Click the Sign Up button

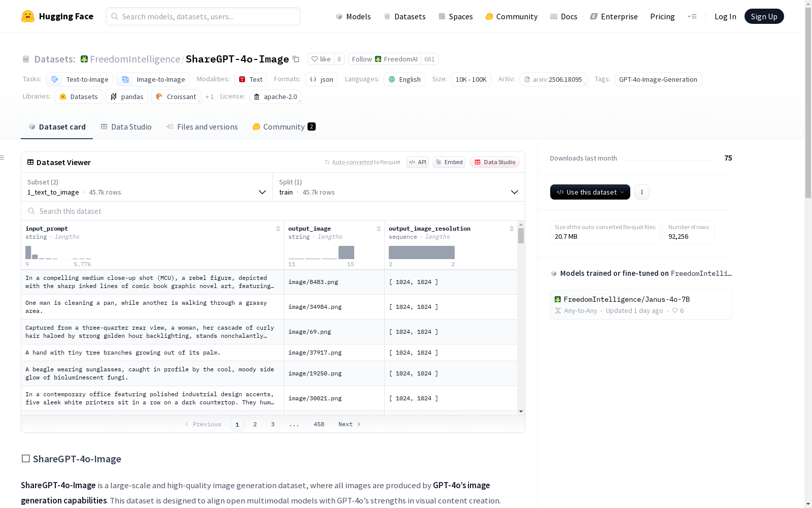point(764,16)
